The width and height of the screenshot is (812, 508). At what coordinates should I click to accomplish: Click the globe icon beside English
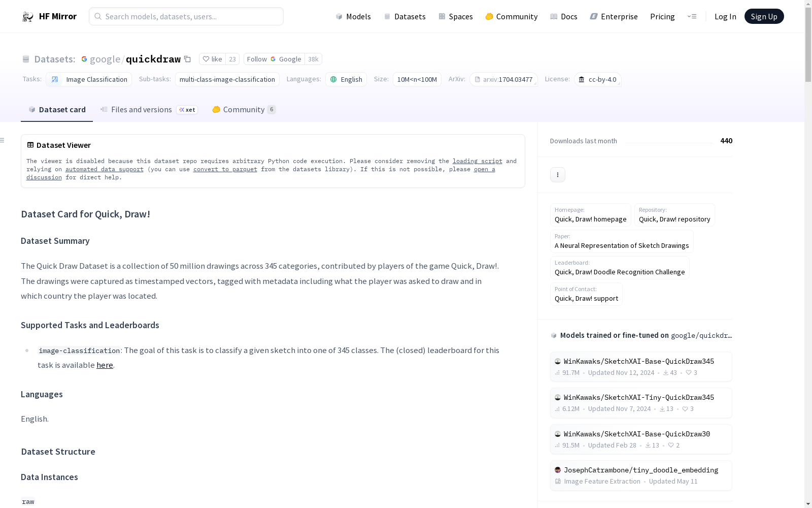[333, 79]
